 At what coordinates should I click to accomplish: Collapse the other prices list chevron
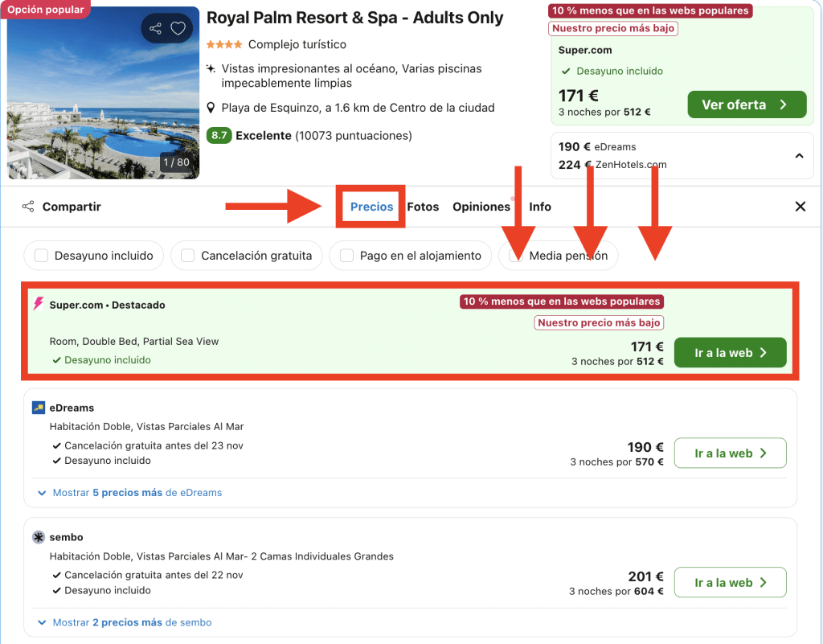(x=799, y=156)
